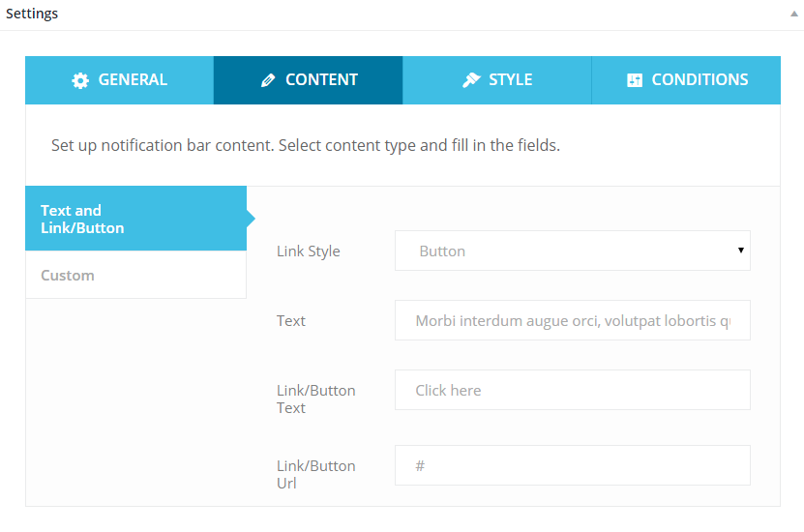The image size is (804, 532).
Task: Click the Conditions tab icon
Action: [635, 80]
